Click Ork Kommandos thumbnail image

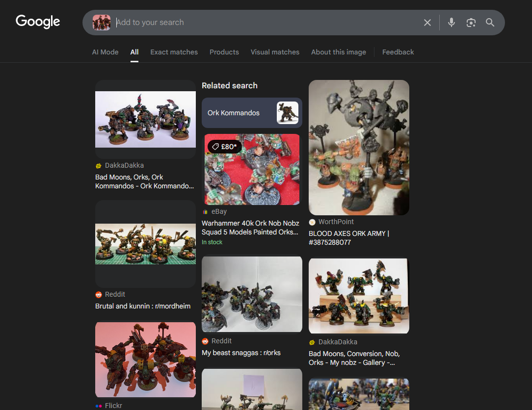click(x=288, y=113)
